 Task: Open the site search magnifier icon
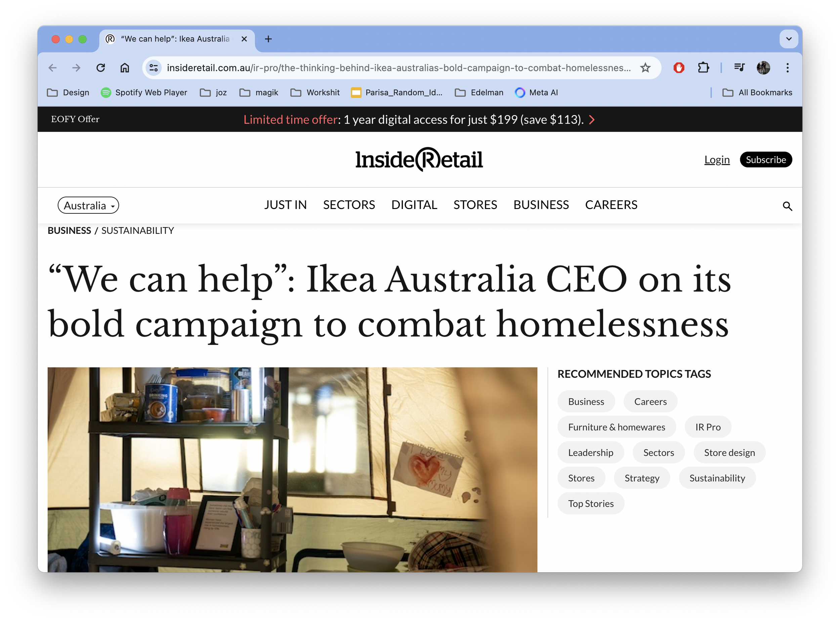(787, 206)
